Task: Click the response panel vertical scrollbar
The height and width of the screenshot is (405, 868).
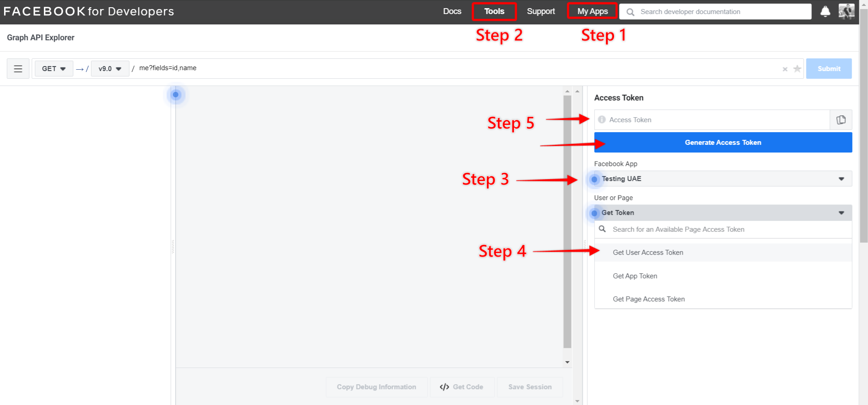Action: coord(567,222)
